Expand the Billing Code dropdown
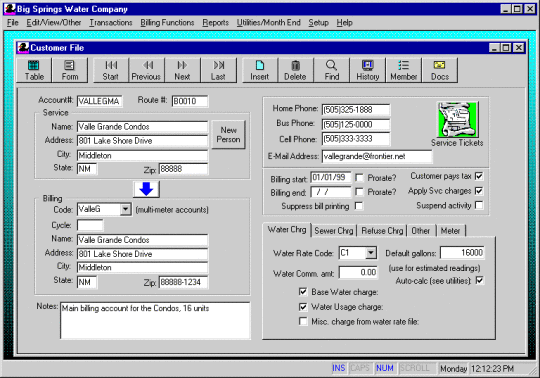Image resolution: width=540 pixels, height=378 pixels. click(126, 209)
